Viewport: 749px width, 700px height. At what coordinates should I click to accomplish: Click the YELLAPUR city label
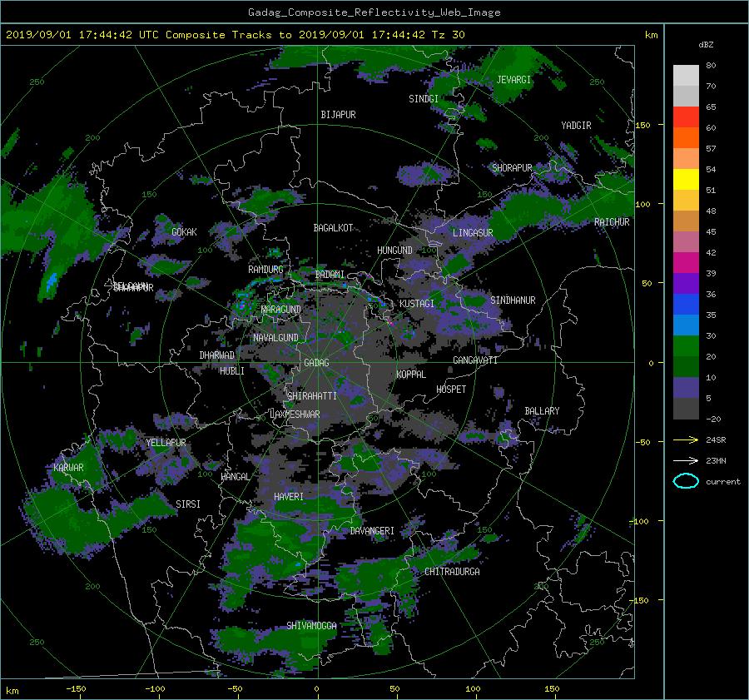(166, 443)
